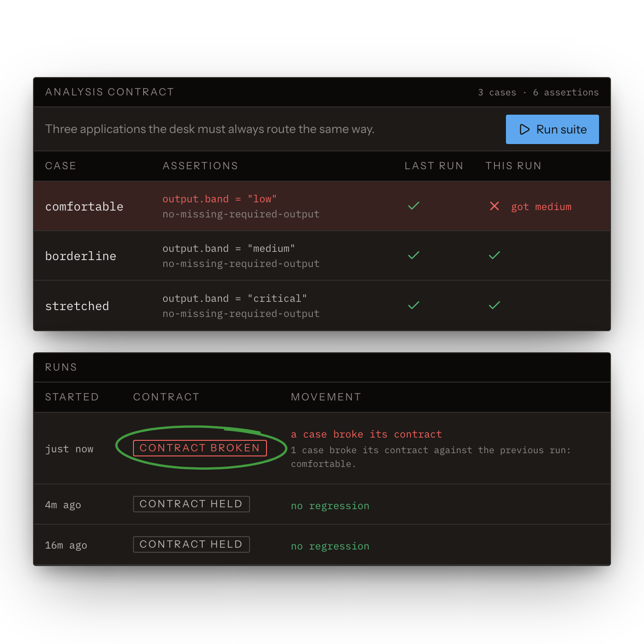644x644 pixels.
Task: Click assertion output.band = "critical"
Action: click(235, 299)
